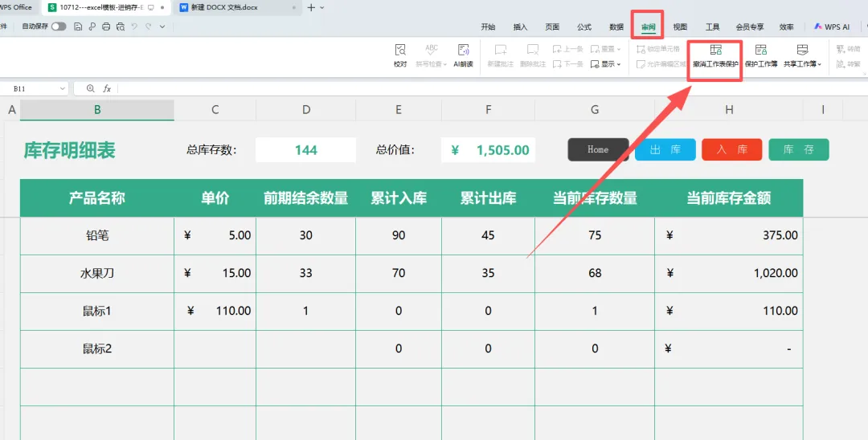
Task: Select column G header
Action: (x=595, y=110)
